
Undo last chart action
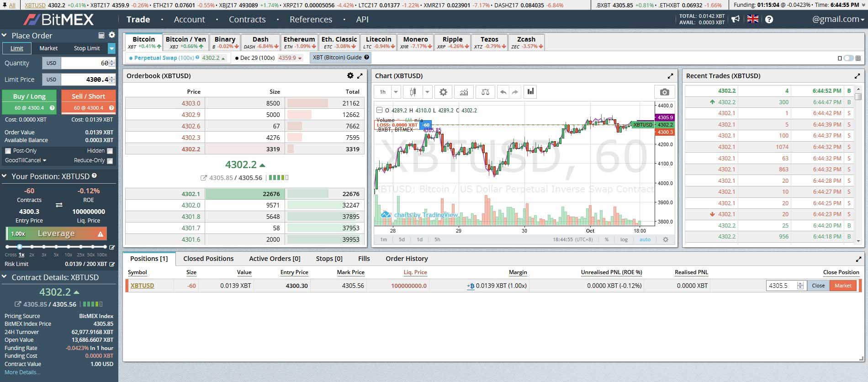(503, 92)
